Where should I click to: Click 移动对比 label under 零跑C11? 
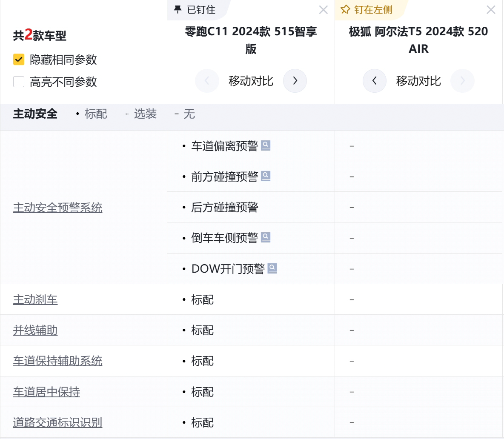(x=251, y=81)
